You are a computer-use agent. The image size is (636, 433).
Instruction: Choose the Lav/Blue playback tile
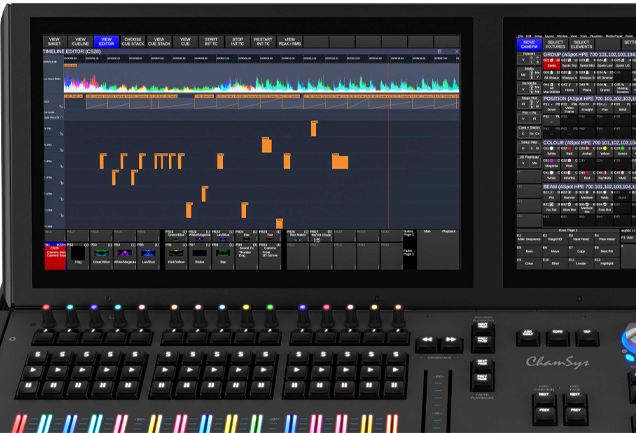point(148,254)
